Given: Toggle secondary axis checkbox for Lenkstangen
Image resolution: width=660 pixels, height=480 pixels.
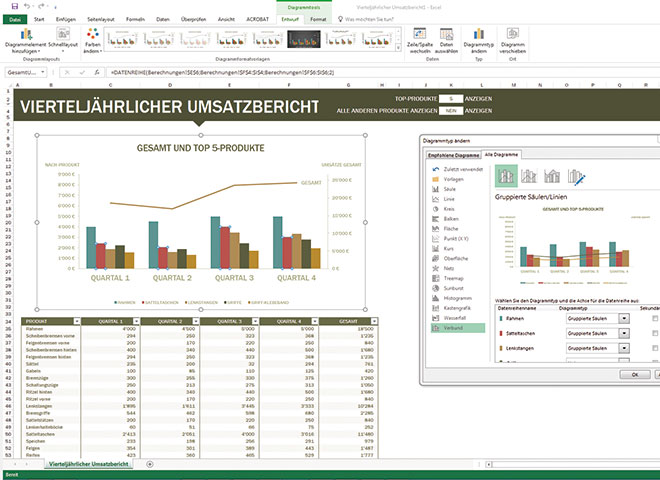Looking at the screenshot, I should (655, 348).
